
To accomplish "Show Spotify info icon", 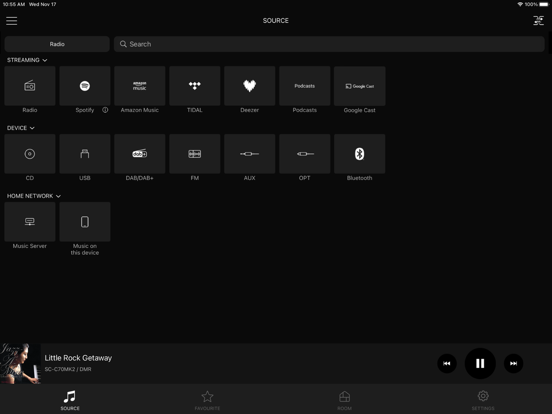I will tap(105, 110).
